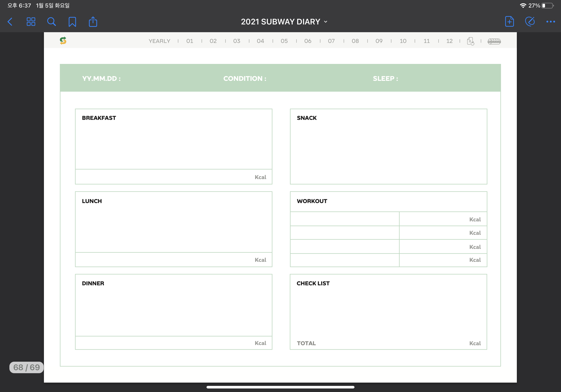Go to the YEARLY tab
561x392 pixels.
click(159, 41)
